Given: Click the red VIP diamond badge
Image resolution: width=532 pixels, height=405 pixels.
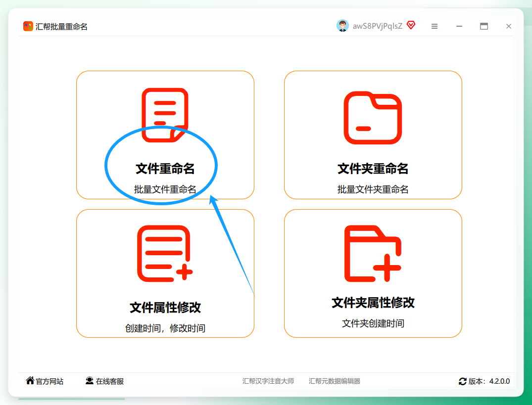Looking at the screenshot, I should click(411, 25).
